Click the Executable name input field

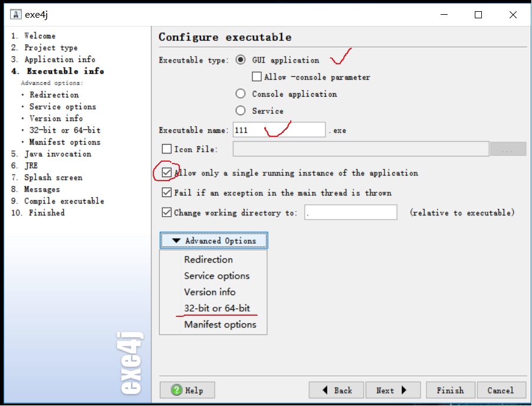tap(279, 130)
